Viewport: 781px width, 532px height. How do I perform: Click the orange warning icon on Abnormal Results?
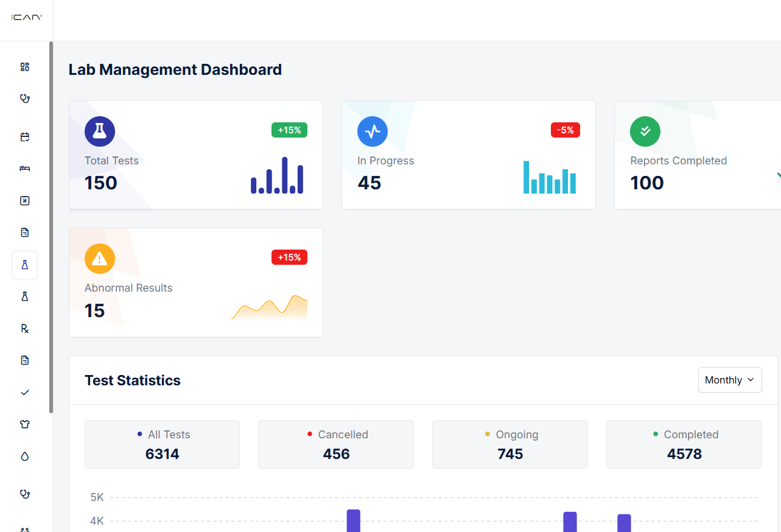(x=100, y=259)
